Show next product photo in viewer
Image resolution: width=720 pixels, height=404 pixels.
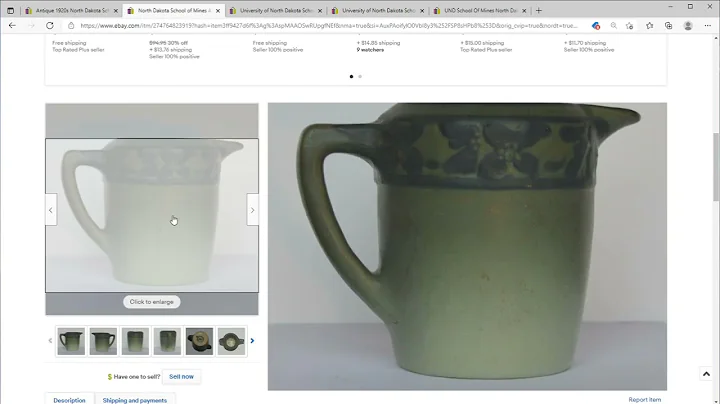pyautogui.click(x=253, y=210)
